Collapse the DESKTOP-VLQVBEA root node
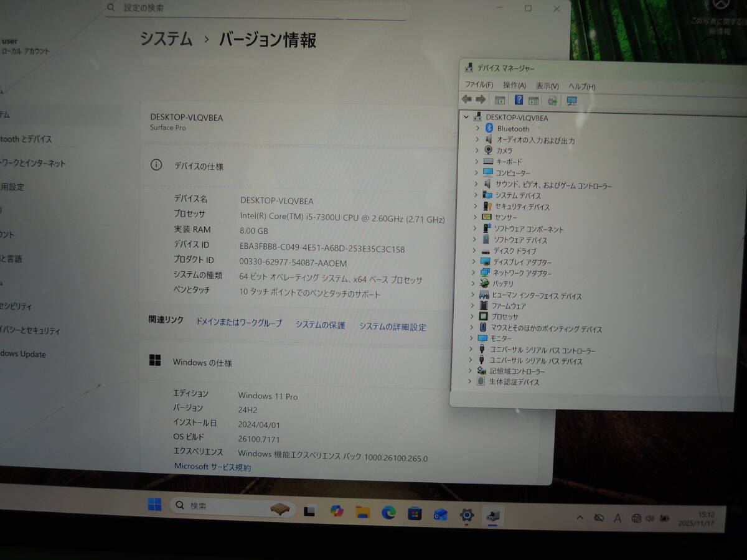The width and height of the screenshot is (747, 560). click(466, 116)
